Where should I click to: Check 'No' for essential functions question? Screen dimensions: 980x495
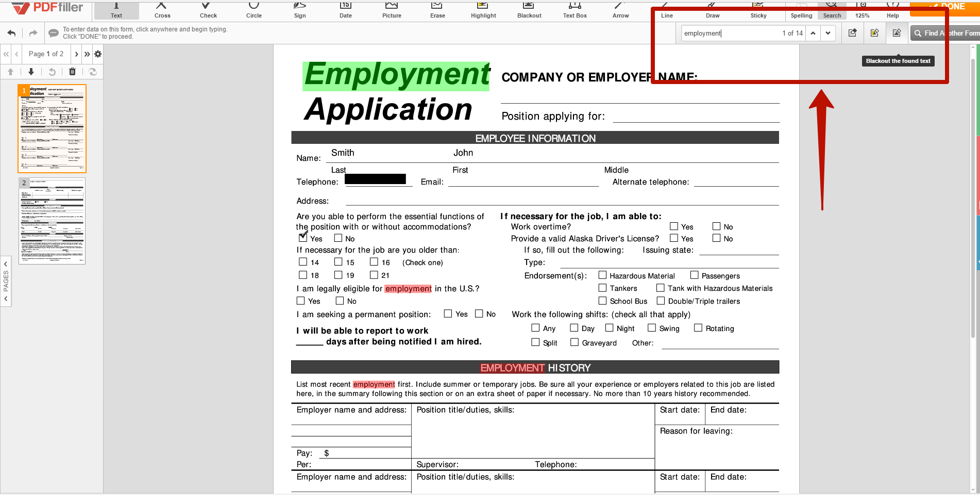pyautogui.click(x=338, y=238)
